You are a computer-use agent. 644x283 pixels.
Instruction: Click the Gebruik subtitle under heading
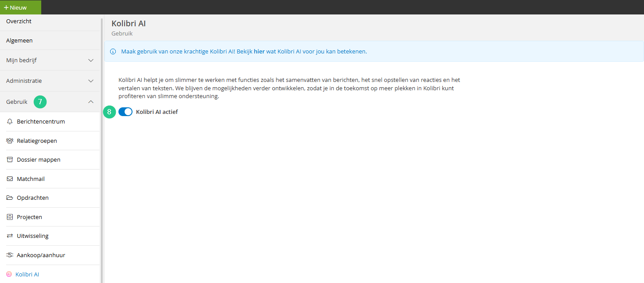point(122,33)
